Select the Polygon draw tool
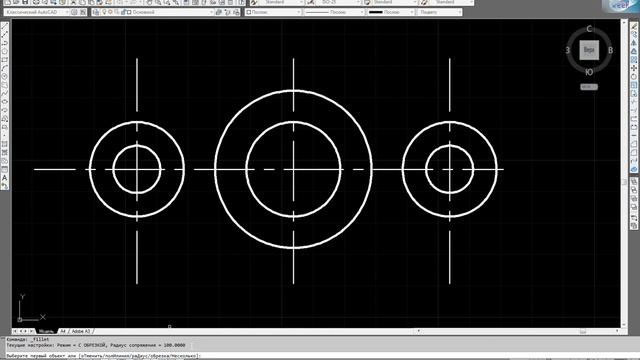This screenshot has height=360, width=640. [4, 51]
